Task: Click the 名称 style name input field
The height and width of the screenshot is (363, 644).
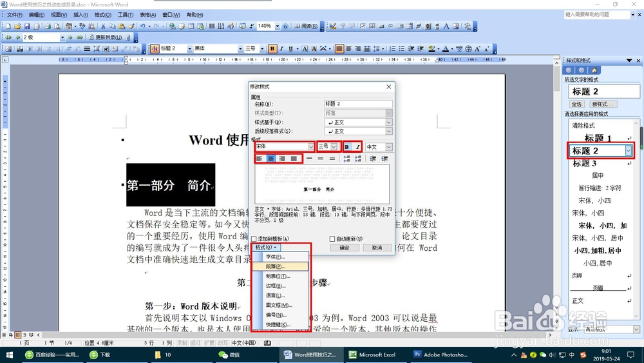Action: (358, 104)
